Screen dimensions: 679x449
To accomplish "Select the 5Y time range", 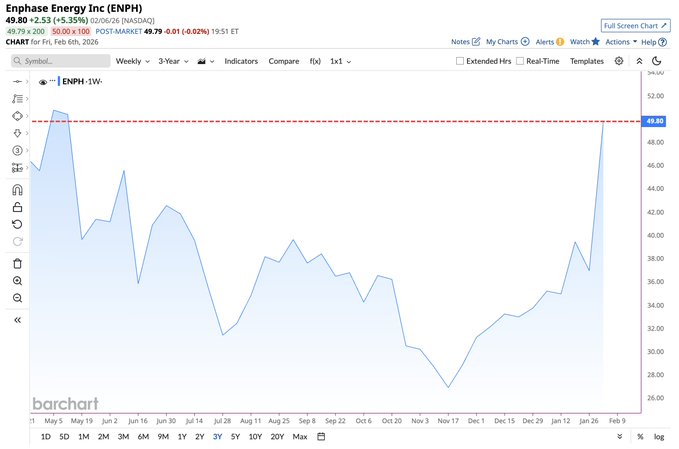I will pos(235,436).
